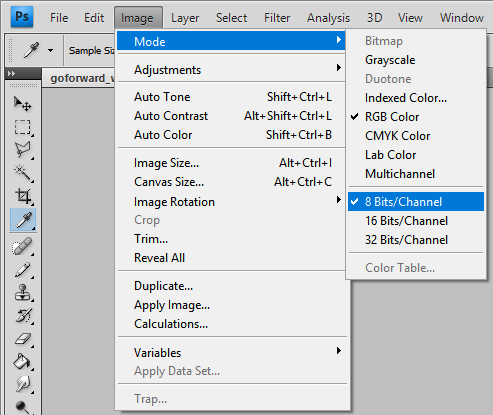Select the Magic Wand tool

tap(23, 173)
